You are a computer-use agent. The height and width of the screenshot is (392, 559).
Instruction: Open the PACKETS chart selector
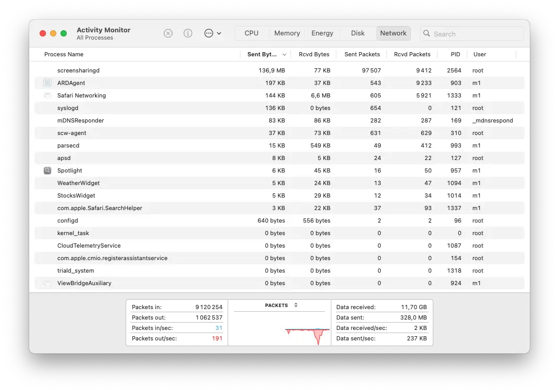[x=279, y=305]
